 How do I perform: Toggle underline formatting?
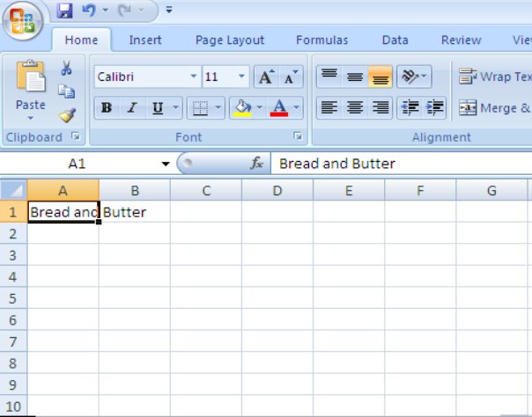(x=158, y=107)
